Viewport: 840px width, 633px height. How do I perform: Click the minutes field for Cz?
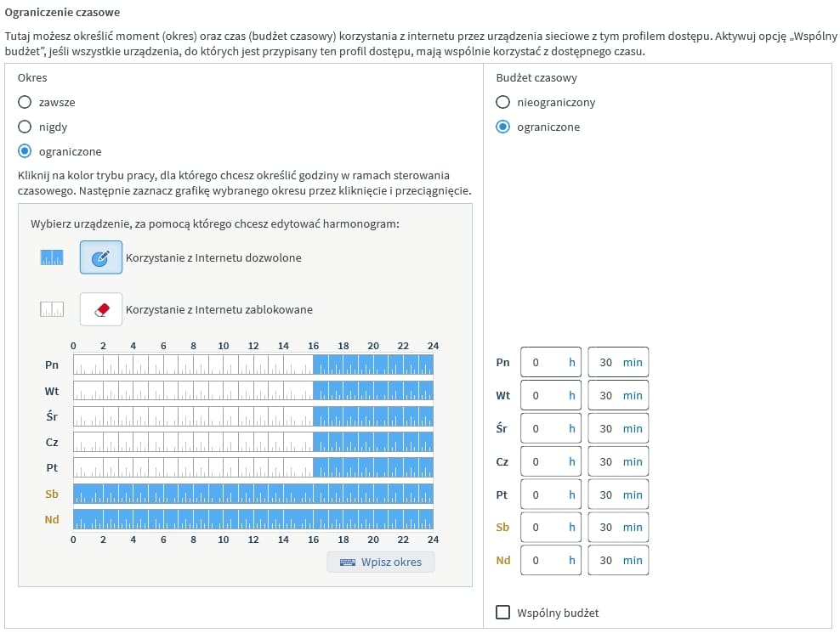pos(617,462)
